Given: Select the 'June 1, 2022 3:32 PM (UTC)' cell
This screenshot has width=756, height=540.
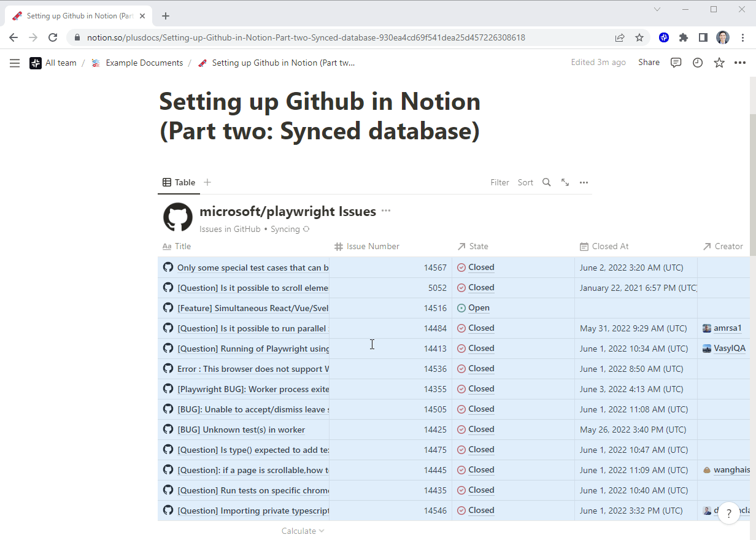Looking at the screenshot, I should point(636,511).
